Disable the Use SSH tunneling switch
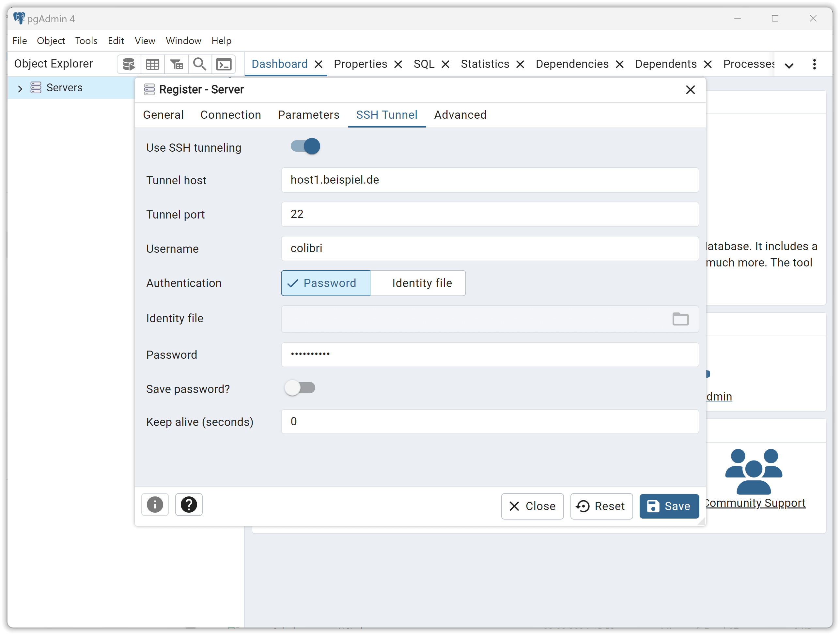Screen dimensions: 840x635 pyautogui.click(x=305, y=146)
